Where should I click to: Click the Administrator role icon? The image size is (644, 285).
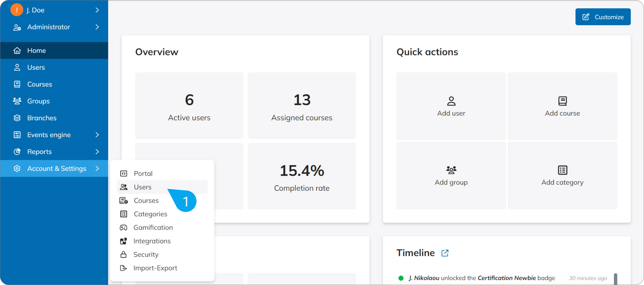click(17, 27)
